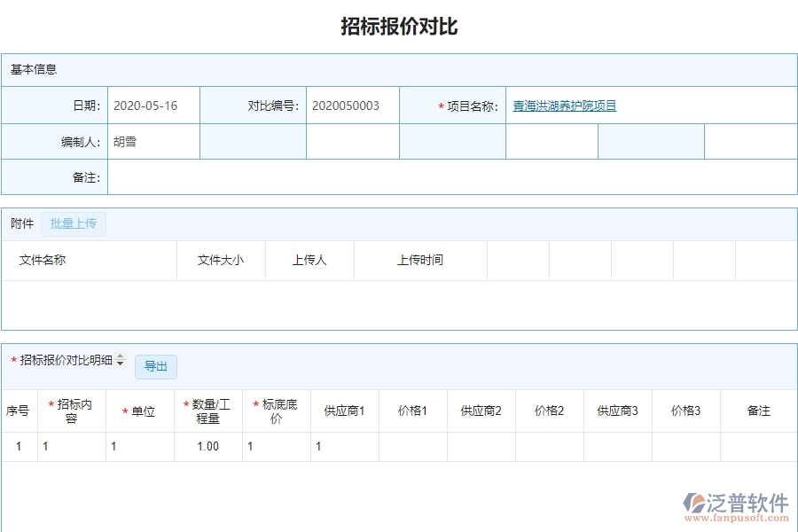Click the 基本信息 section header
798x532 pixels.
click(x=28, y=69)
